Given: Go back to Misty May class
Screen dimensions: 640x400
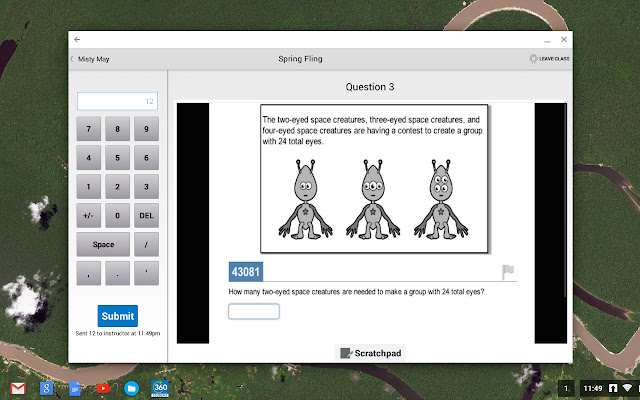Looking at the screenshot, I should (x=90, y=59).
